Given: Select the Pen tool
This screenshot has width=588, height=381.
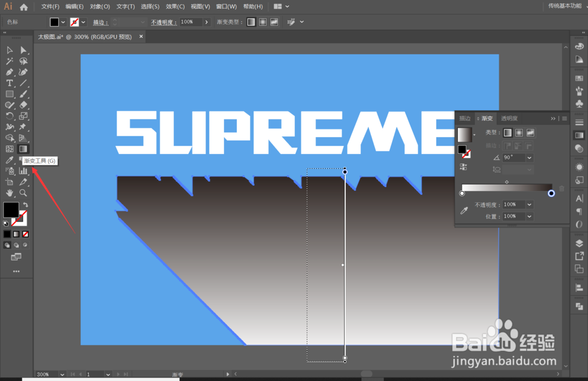Looking at the screenshot, I should tap(9, 72).
